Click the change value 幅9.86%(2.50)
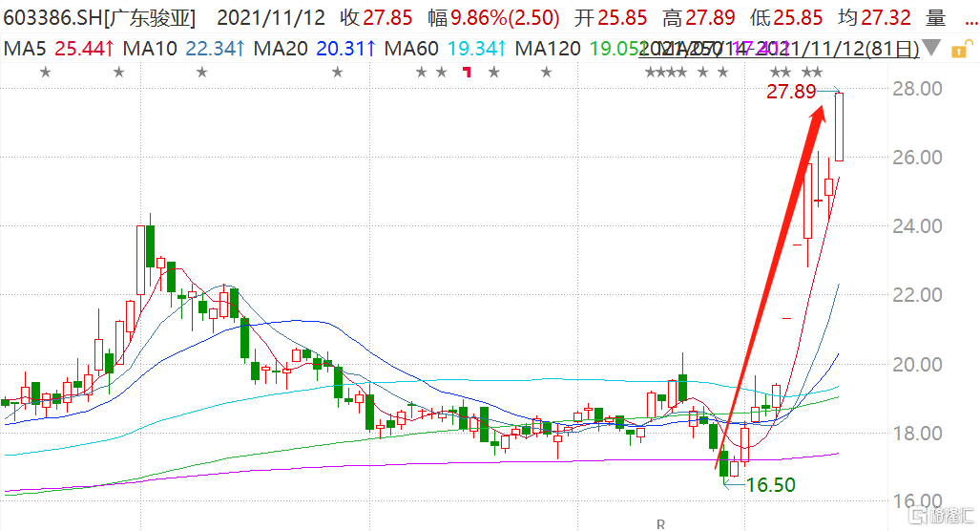 493,17
